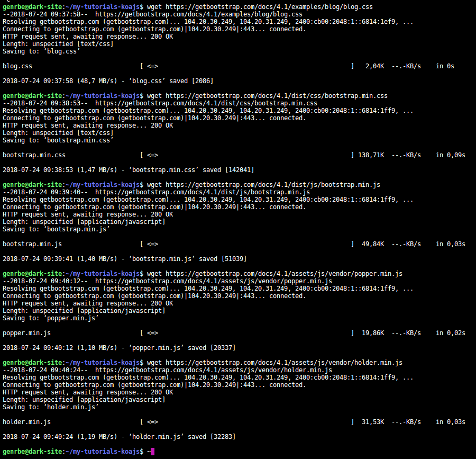Click the popper.min.js wget command URL
The width and height of the screenshot is (476, 459).
click(x=284, y=274)
